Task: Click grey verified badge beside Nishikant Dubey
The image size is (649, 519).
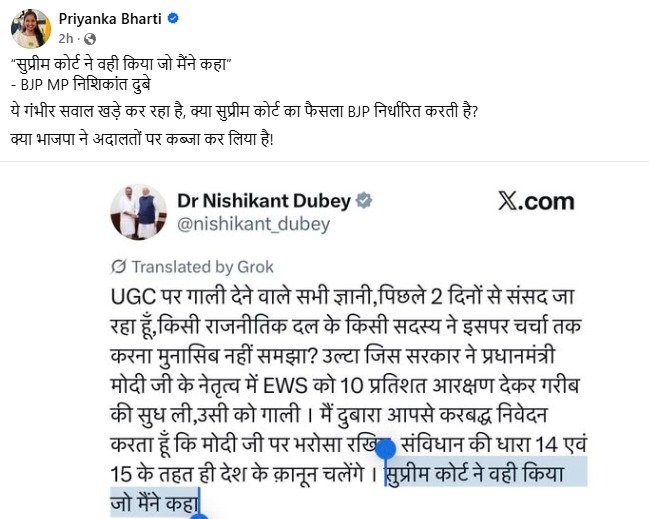Action: [364, 201]
